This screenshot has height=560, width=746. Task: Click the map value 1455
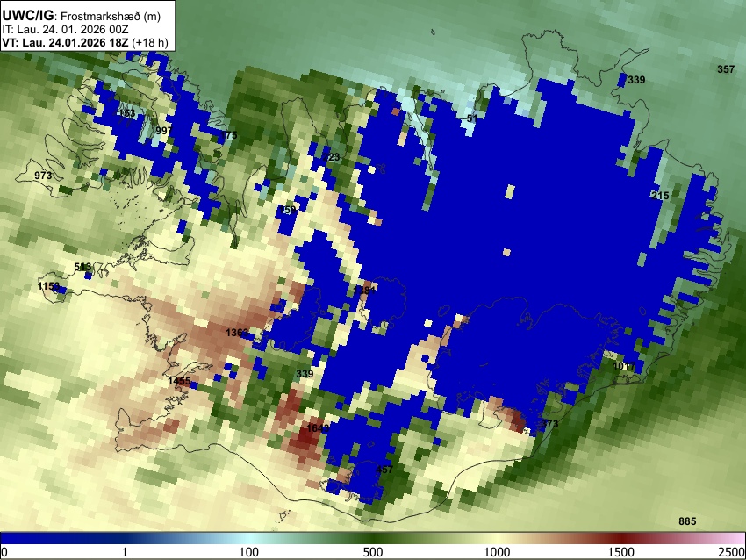click(179, 381)
